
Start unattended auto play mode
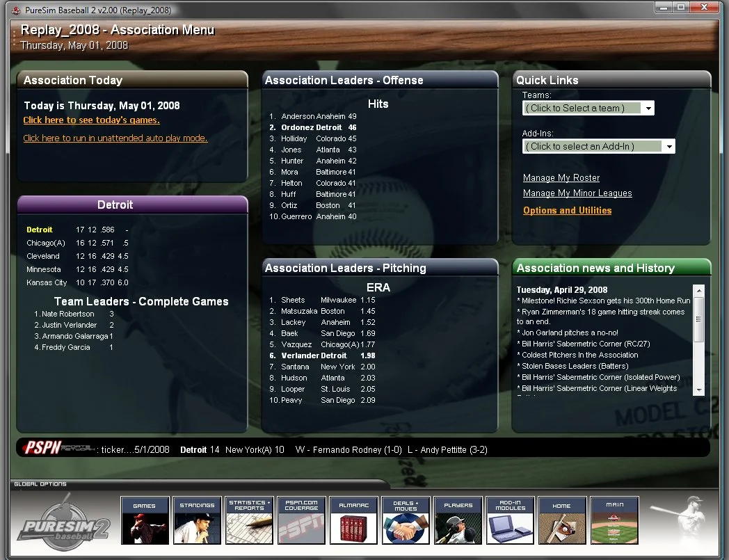[115, 138]
